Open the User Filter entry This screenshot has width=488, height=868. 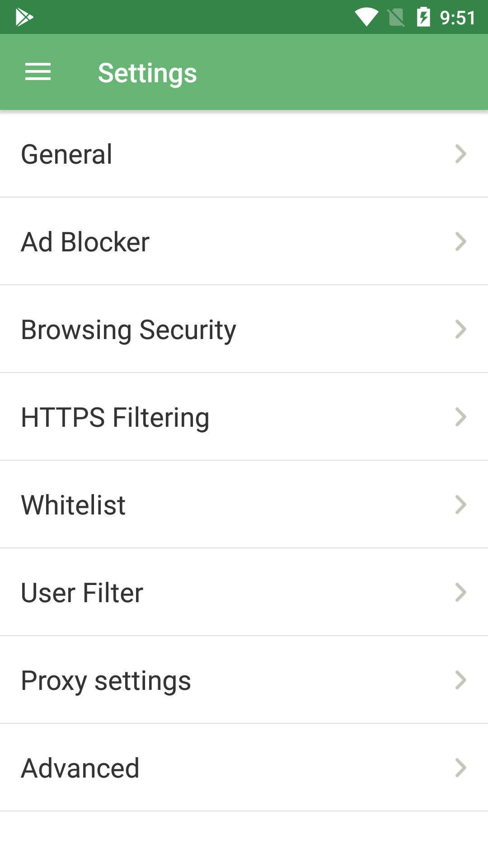click(x=82, y=593)
